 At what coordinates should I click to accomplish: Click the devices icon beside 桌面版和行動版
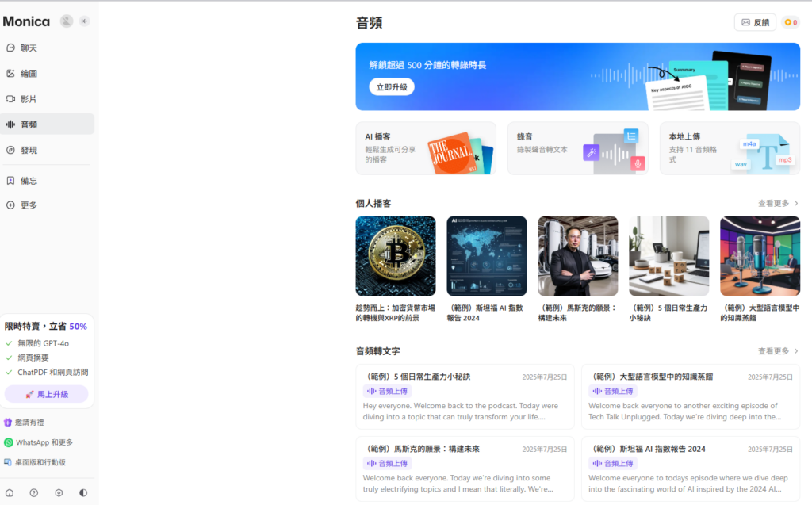[8, 462]
